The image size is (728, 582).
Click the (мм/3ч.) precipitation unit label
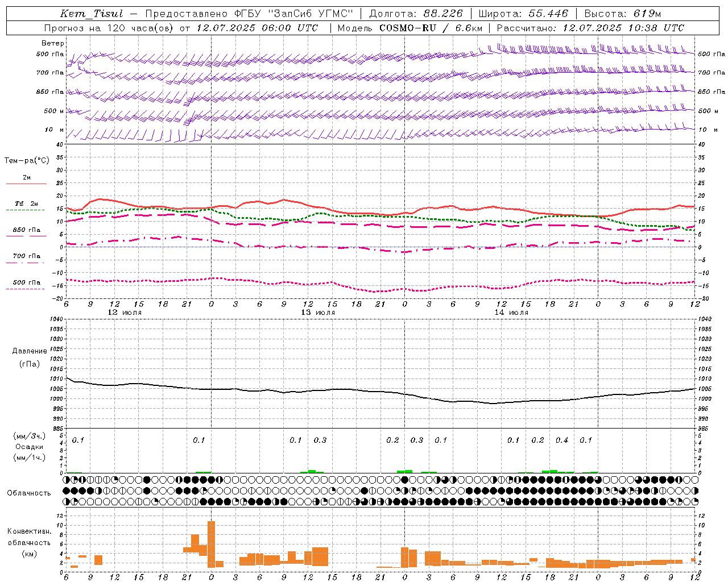[30, 436]
